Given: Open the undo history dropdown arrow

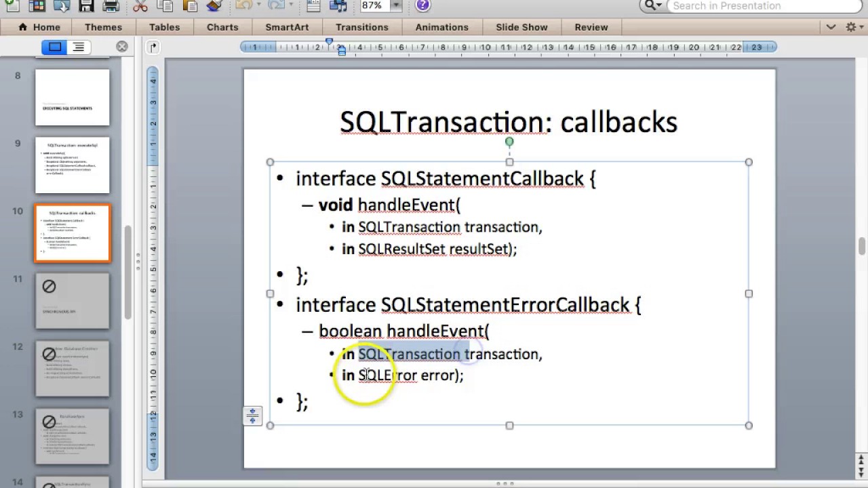Looking at the screenshot, I should (x=258, y=5).
